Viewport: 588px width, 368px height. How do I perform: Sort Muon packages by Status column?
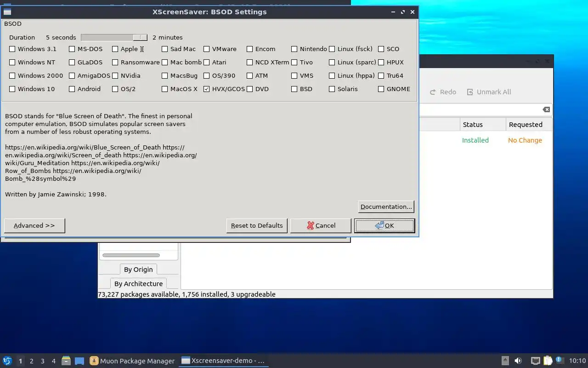click(482, 125)
